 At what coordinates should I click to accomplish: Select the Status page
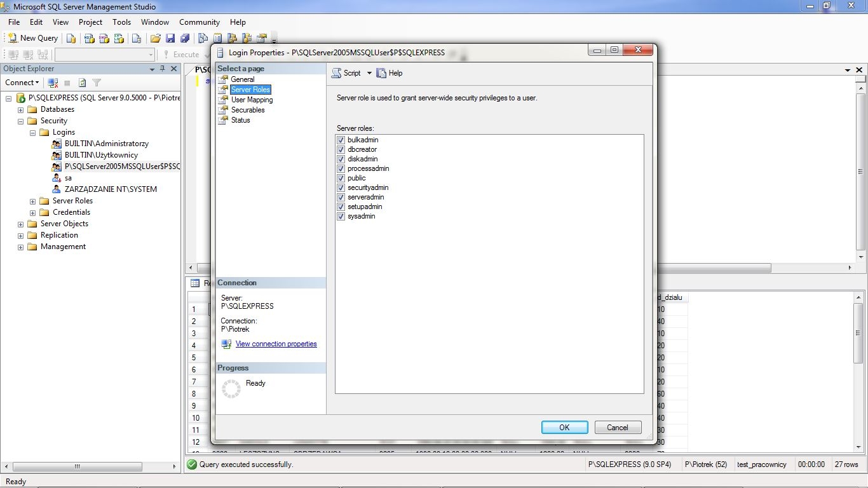(240, 120)
